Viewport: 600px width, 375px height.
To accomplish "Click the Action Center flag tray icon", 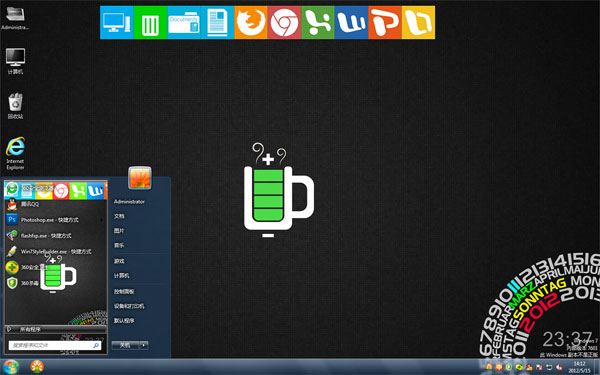I will pyautogui.click(x=539, y=367).
